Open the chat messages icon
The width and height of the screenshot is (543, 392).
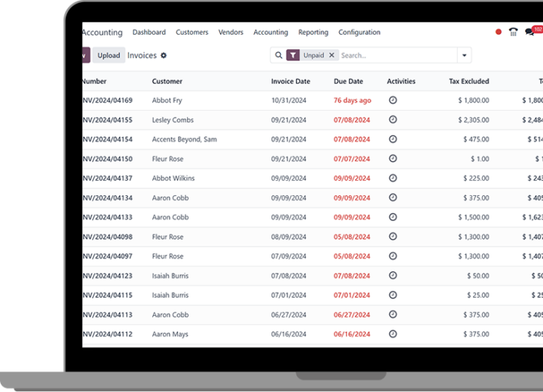[x=529, y=32]
